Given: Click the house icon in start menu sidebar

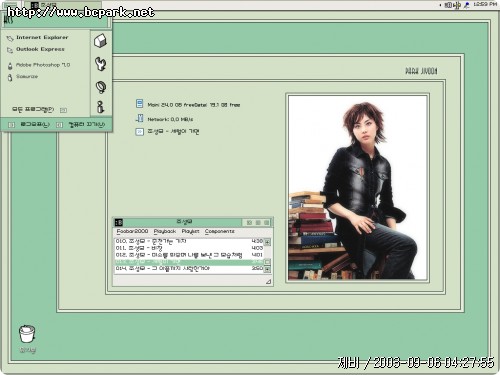Looking at the screenshot, I should [x=100, y=41].
